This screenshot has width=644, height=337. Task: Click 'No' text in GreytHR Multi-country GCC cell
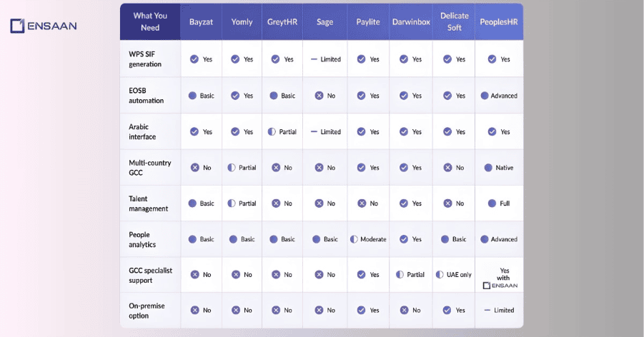point(288,168)
